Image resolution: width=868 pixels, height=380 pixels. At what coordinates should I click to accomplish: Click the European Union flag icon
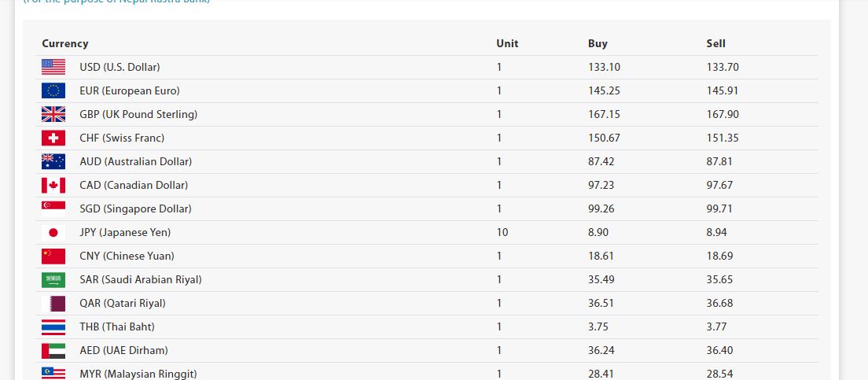point(53,91)
